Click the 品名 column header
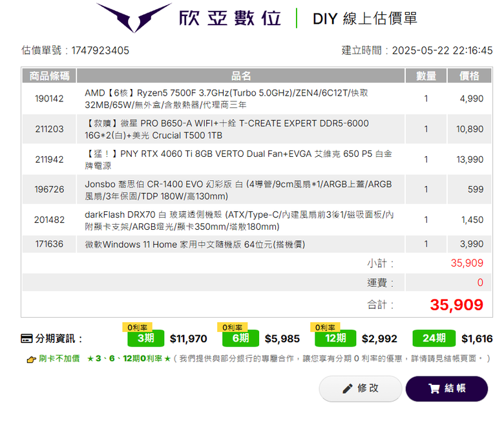The height and width of the screenshot is (421, 504). [241, 76]
